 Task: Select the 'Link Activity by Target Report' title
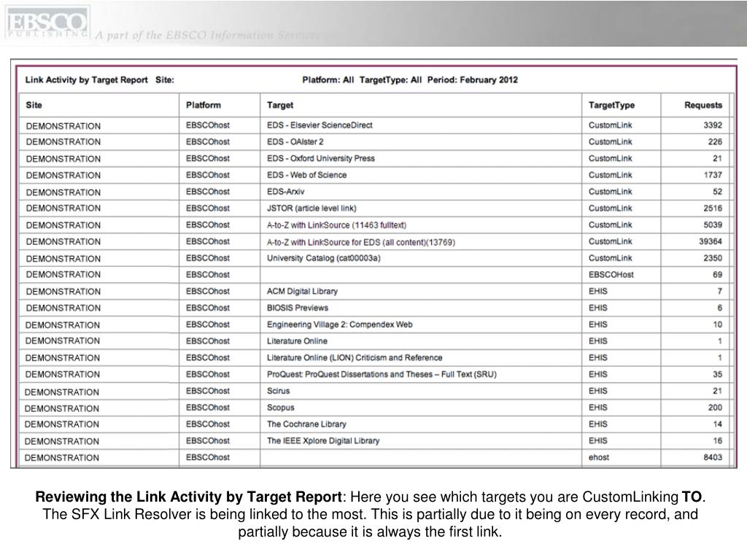pyautogui.click(x=86, y=80)
